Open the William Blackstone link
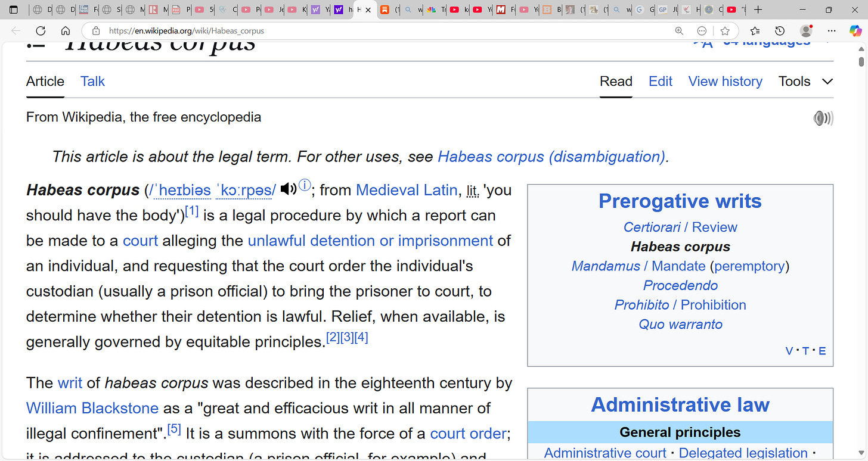868x461 pixels. [x=92, y=408]
